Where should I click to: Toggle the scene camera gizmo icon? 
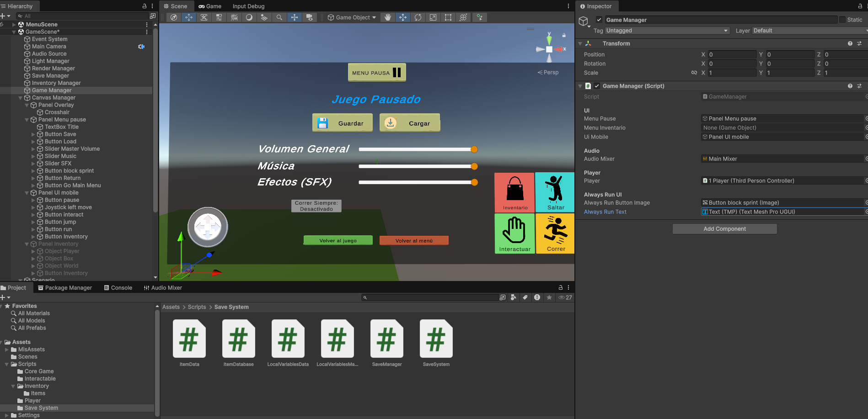(310, 17)
